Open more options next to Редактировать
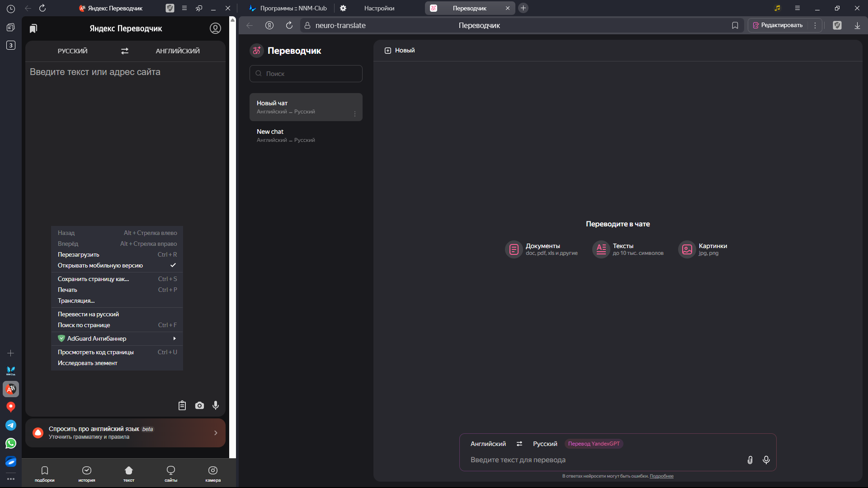This screenshot has height=488, width=868. [815, 25]
